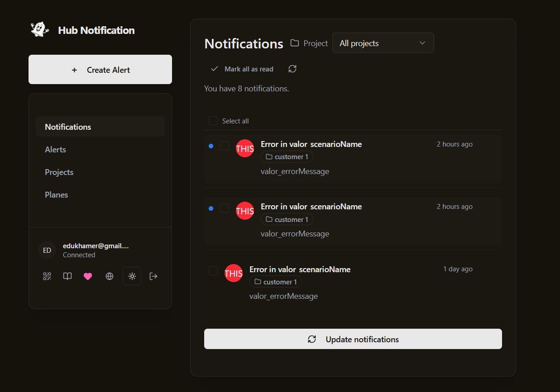Expand the project filter chevron
The image size is (560, 392).
point(422,43)
